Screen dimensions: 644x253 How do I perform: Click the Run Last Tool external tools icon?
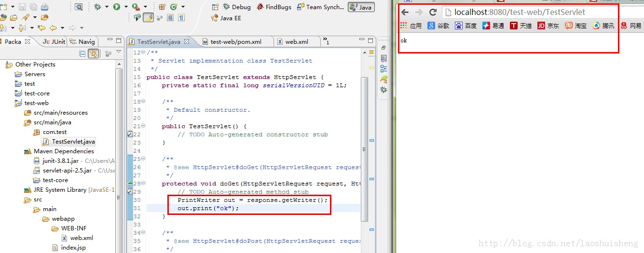point(136,7)
